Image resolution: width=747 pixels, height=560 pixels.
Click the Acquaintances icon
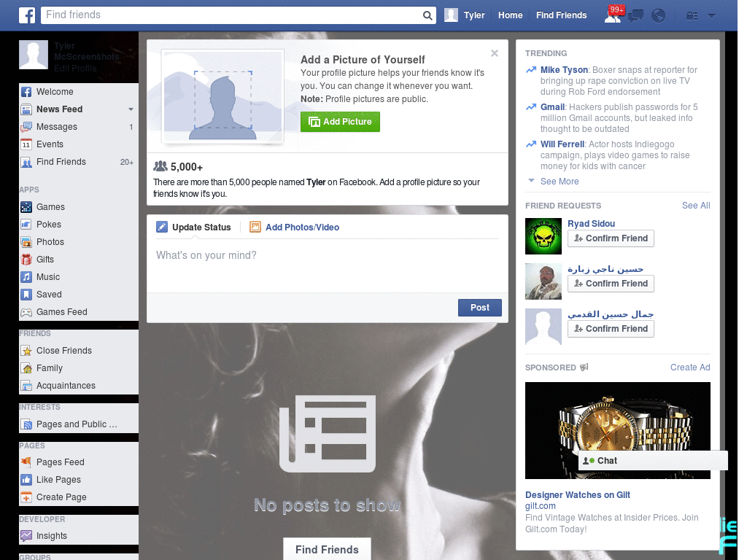point(26,386)
